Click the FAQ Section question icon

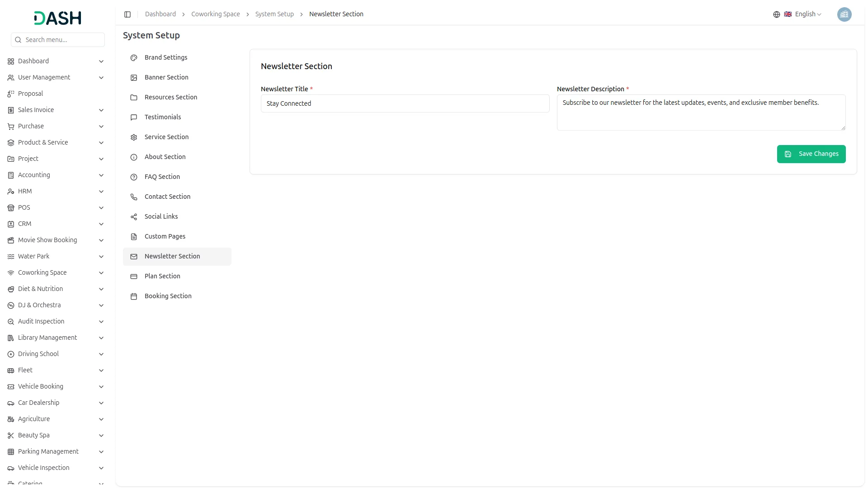tap(134, 177)
